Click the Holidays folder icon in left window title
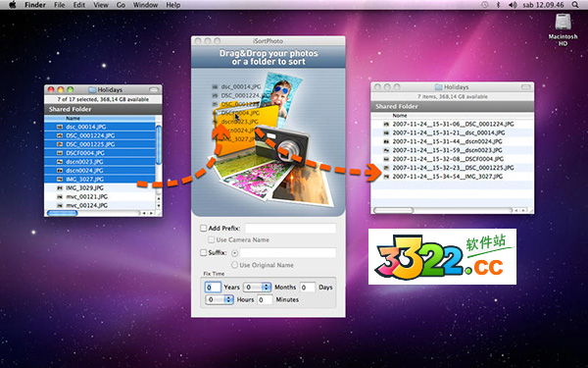 [92, 89]
